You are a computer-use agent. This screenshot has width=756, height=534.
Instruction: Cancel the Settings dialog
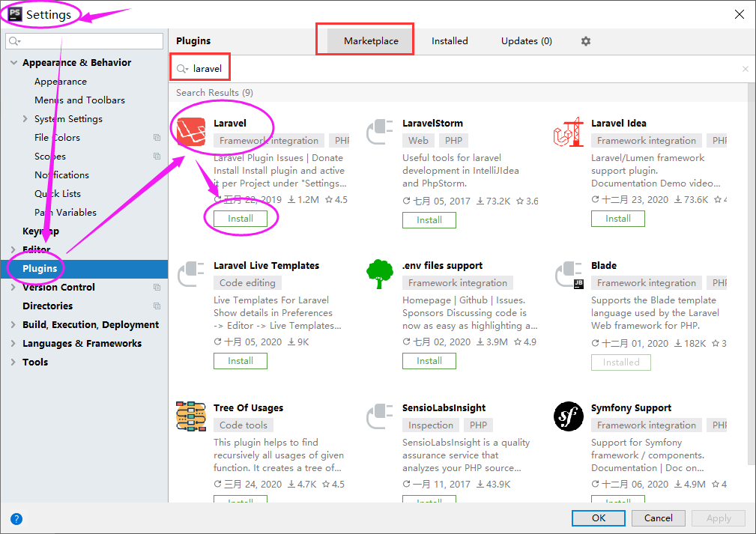pos(658,518)
